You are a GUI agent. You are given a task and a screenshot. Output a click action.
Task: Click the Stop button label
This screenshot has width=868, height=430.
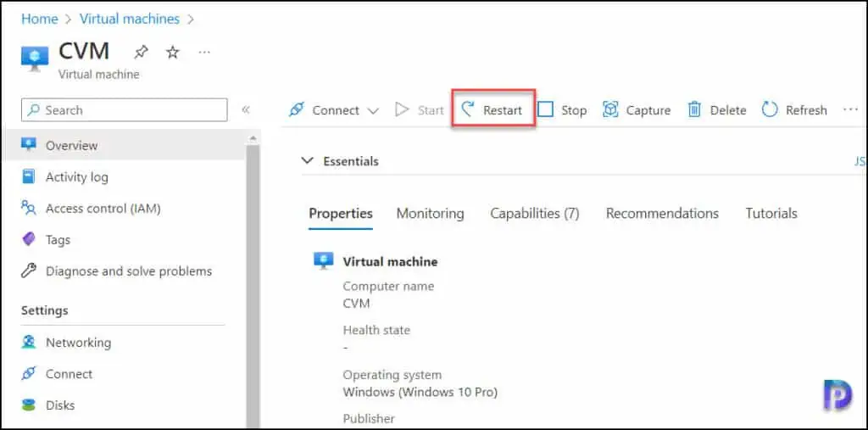[574, 110]
